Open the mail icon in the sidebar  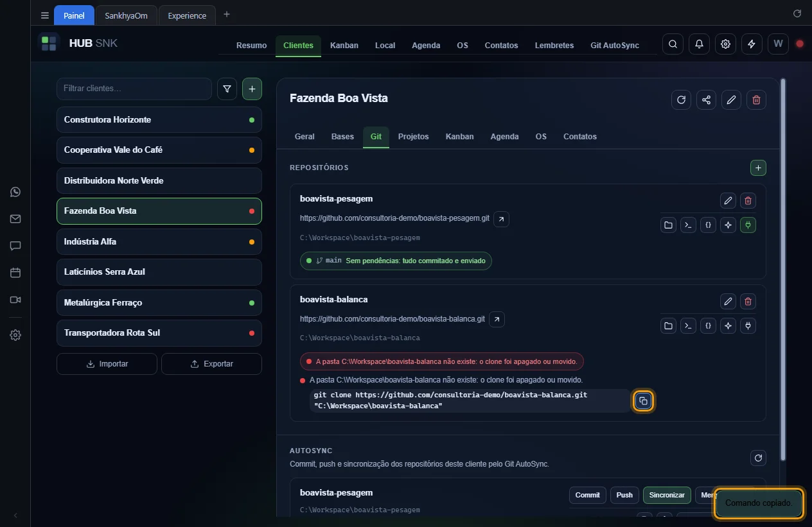(15, 219)
